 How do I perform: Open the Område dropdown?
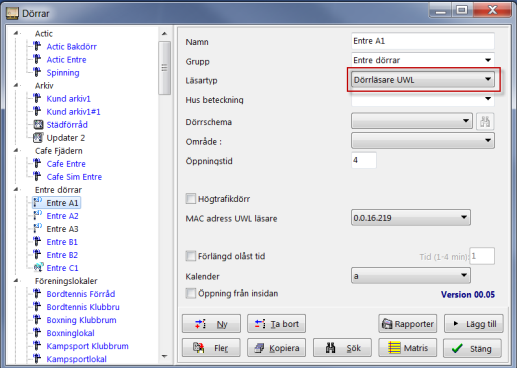pyautogui.click(x=423, y=140)
